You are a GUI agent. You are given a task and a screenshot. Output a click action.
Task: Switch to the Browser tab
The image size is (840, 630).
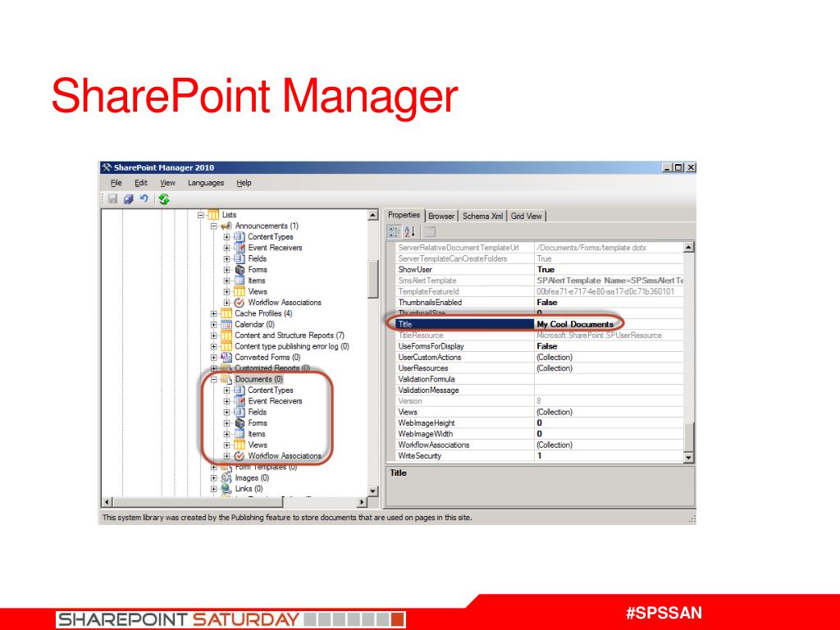[441, 216]
